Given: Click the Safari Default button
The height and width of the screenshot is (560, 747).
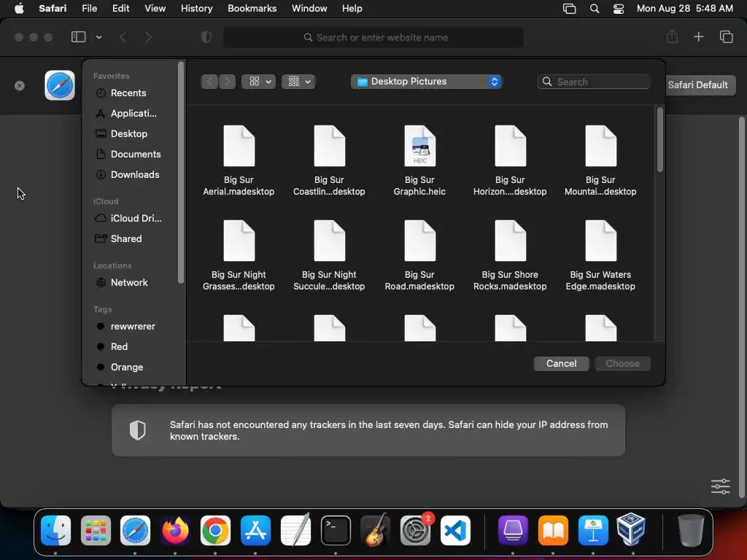Looking at the screenshot, I should click(697, 85).
